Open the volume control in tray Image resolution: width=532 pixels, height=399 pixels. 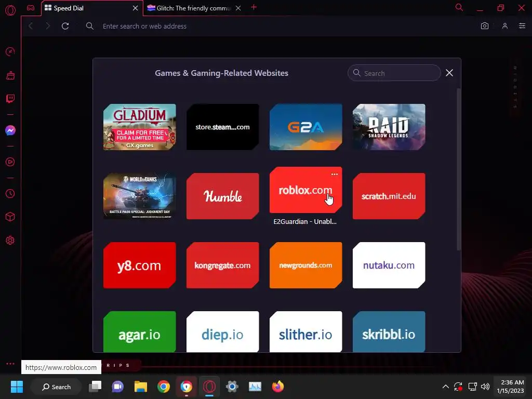(x=485, y=387)
